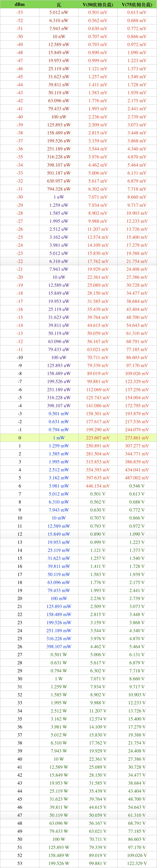Select the -22 dBm cell
This screenshot has width=157, height=868.
(19, 261)
